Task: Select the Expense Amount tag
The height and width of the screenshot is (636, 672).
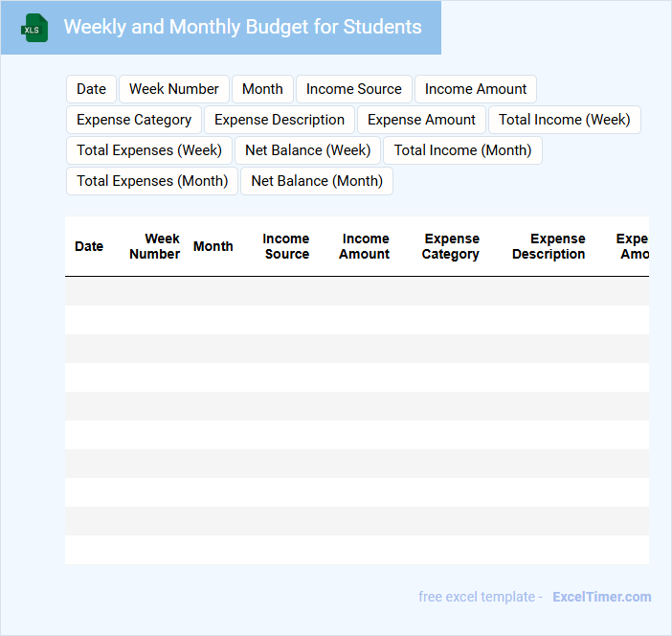Action: point(421,120)
